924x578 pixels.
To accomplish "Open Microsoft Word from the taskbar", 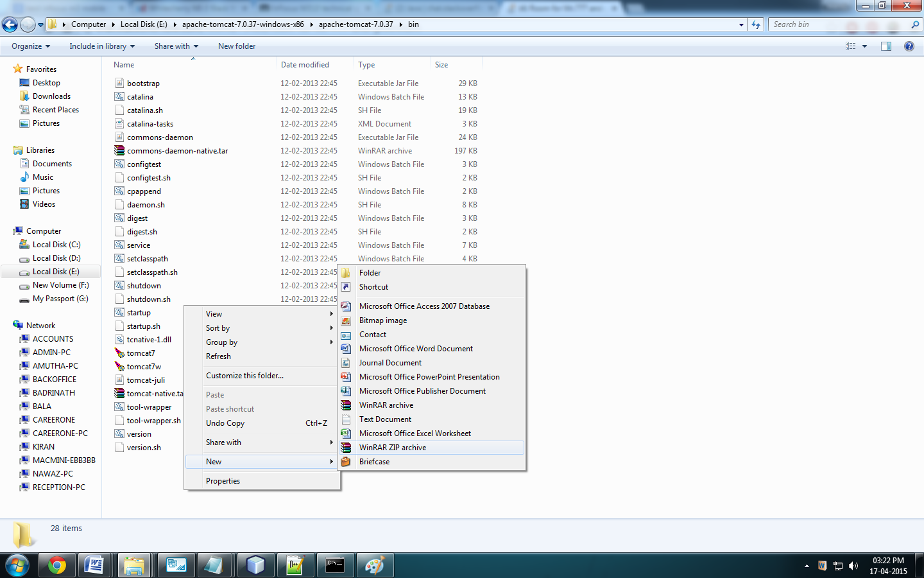I will [94, 565].
